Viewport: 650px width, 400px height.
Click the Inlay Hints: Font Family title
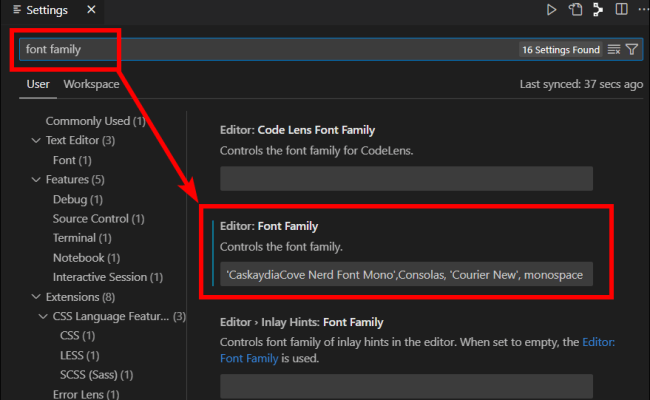pyautogui.click(x=301, y=322)
